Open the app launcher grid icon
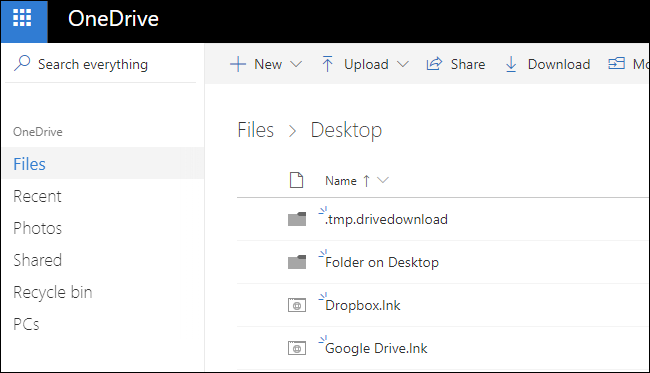The image size is (650, 373). click(x=22, y=18)
